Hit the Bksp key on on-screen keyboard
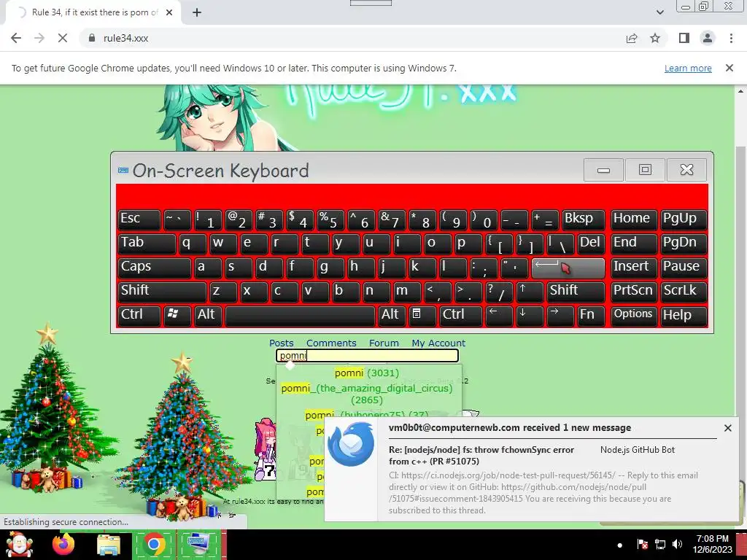Image resolution: width=747 pixels, height=560 pixels. (583, 219)
